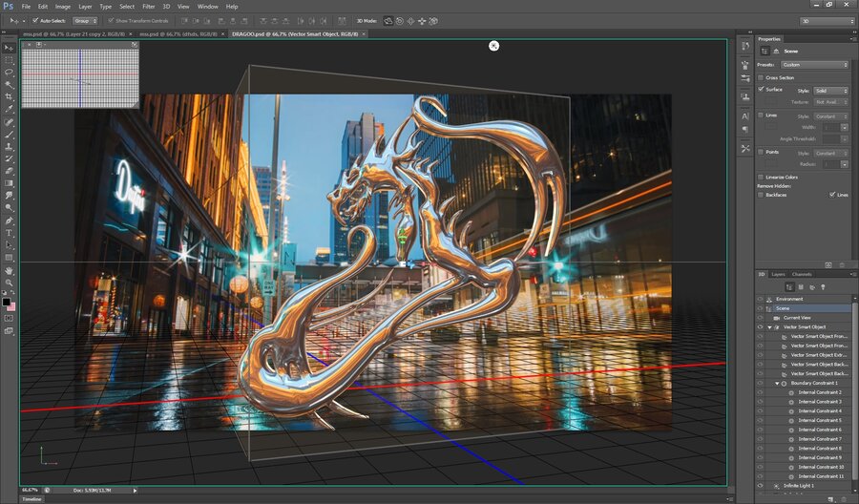Image resolution: width=859 pixels, height=504 pixels.
Task: Switch to the DRAGOO.psd document tab
Action: click(294, 34)
